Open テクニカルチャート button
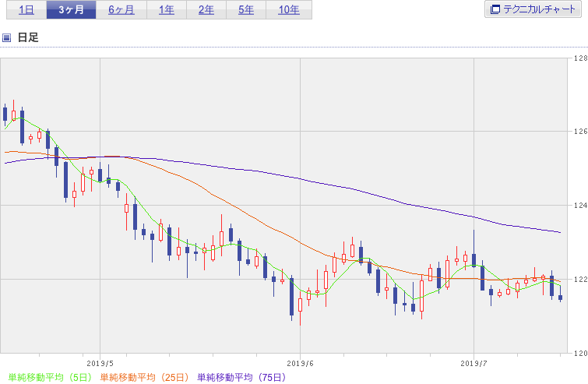588x384 pixels. [533, 9]
